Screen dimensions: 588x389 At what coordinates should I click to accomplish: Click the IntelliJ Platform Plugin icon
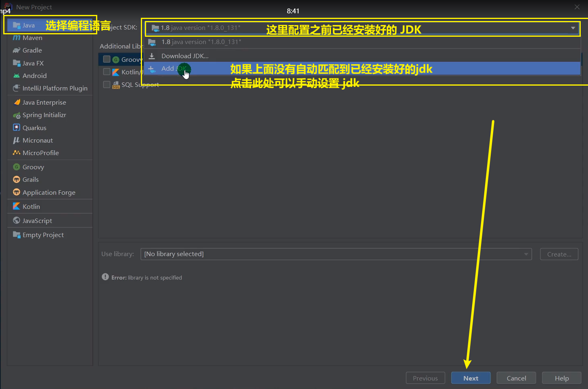tap(17, 88)
